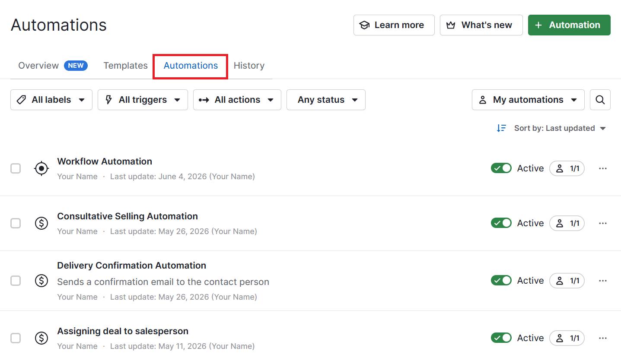Select the Workflow Automation checkbox
The height and width of the screenshot is (364, 621).
(16, 168)
